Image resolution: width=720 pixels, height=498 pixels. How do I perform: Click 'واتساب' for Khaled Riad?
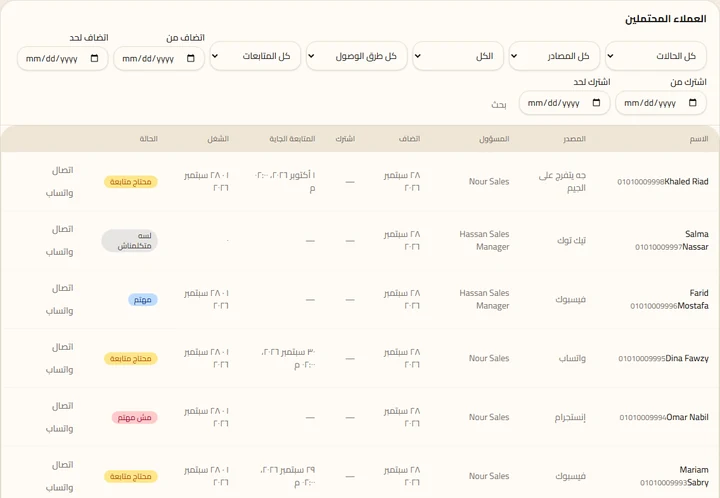pos(59,193)
